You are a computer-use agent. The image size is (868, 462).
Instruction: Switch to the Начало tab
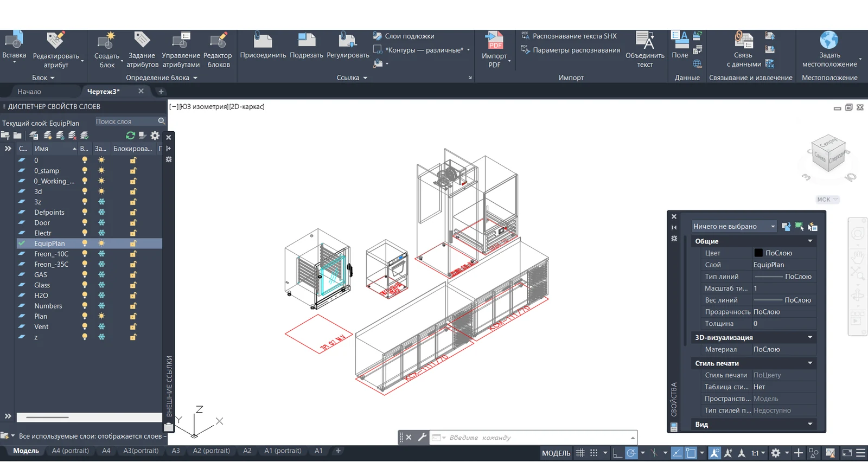click(x=29, y=92)
